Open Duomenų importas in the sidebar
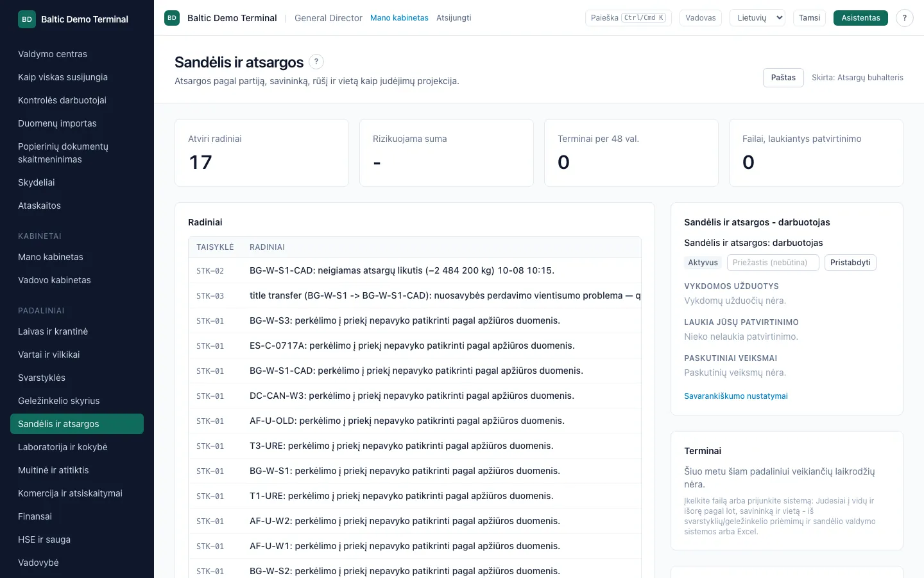This screenshot has width=924, height=578. (x=77, y=123)
